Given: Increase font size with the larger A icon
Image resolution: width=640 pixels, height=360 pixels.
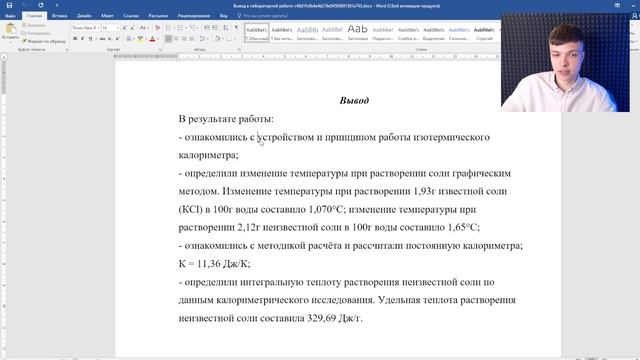Looking at the screenshot, I should point(124,28).
